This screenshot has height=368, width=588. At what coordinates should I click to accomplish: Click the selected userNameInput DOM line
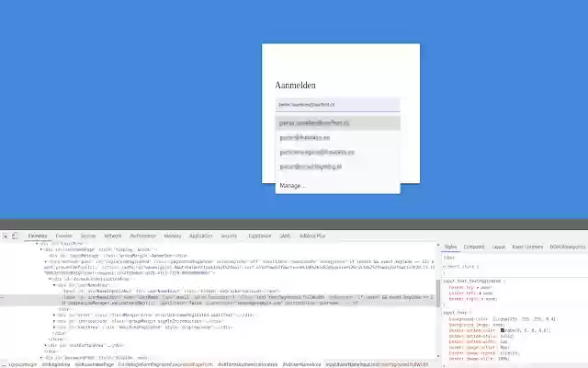coord(218,300)
